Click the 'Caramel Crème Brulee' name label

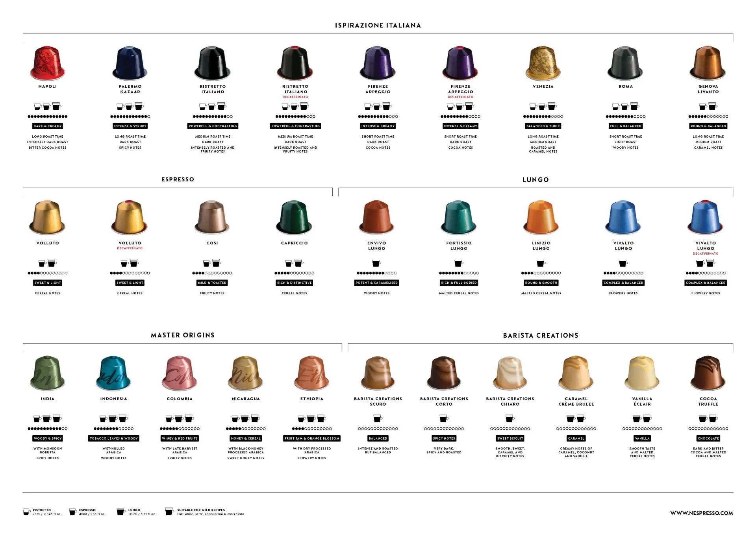pyautogui.click(x=576, y=401)
